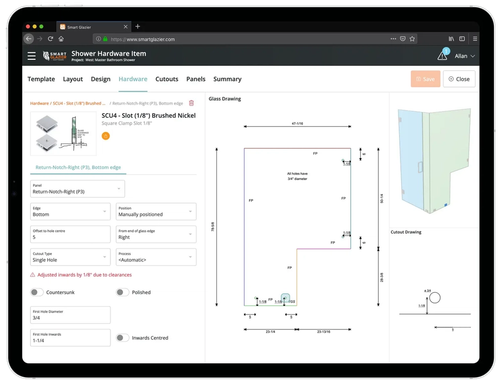Screen dimensions: 500x380
Task: Click the 'Square Clamp Slot 1/8"' subtitle
Action: pyautogui.click(x=127, y=123)
